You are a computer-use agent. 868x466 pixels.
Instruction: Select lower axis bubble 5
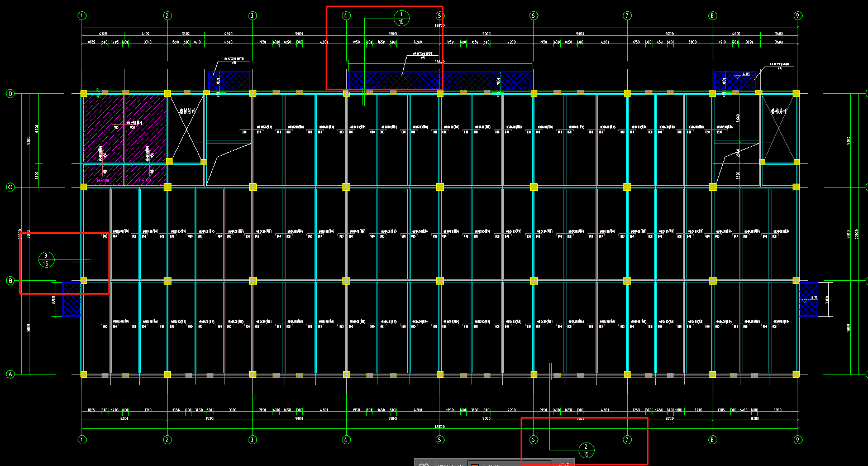440,440
